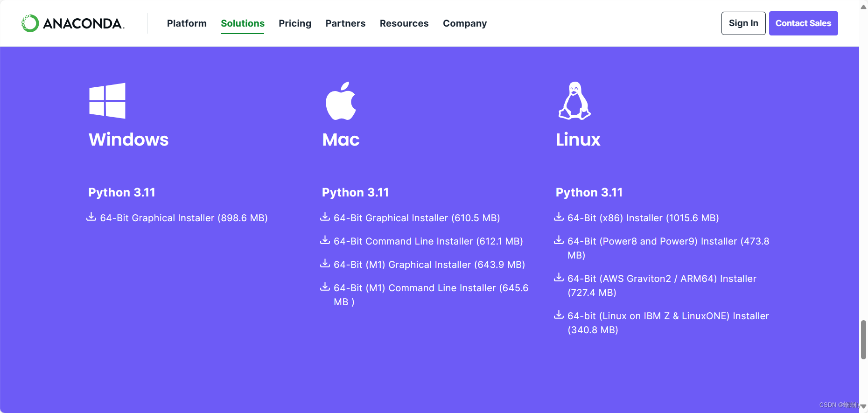Download Linux AWS Graviton2 / ARM64 Installer
The width and height of the screenshot is (868, 413).
(662, 286)
